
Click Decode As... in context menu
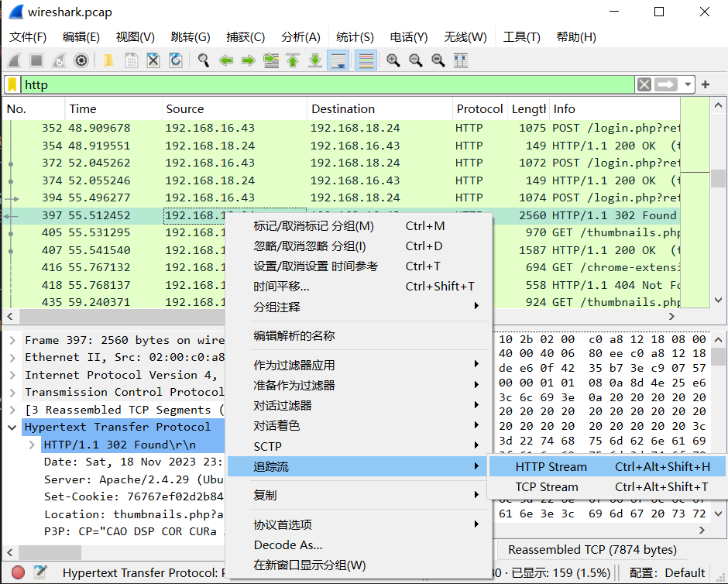[288, 544]
